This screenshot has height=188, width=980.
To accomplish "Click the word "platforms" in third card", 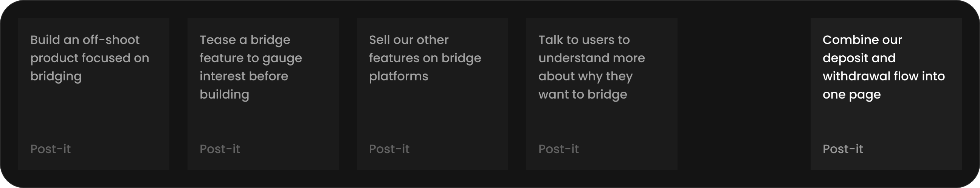I will click(399, 76).
